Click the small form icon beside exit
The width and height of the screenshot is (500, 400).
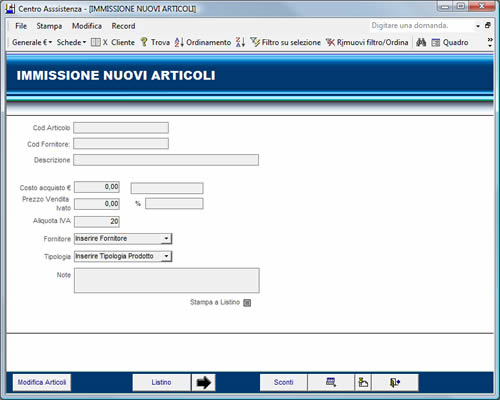tap(363, 382)
